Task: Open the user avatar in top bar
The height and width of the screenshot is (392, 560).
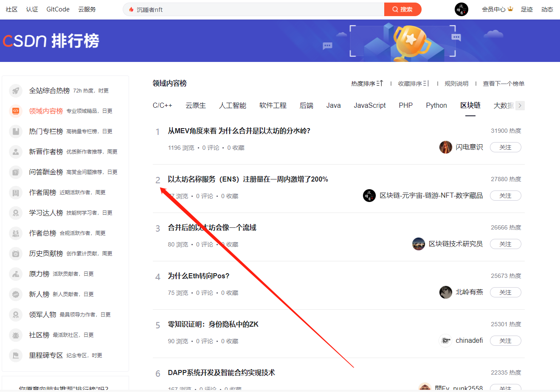Action: 462,9
